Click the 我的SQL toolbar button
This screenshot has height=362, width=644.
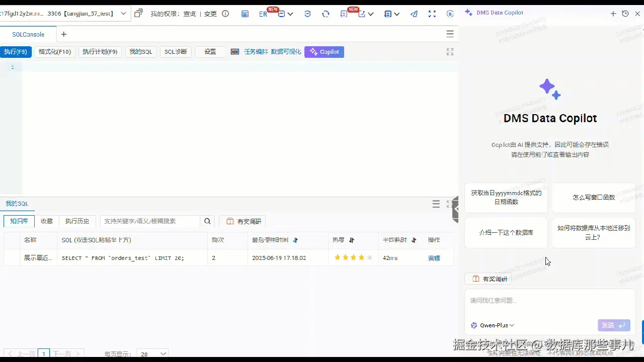[141, 52]
